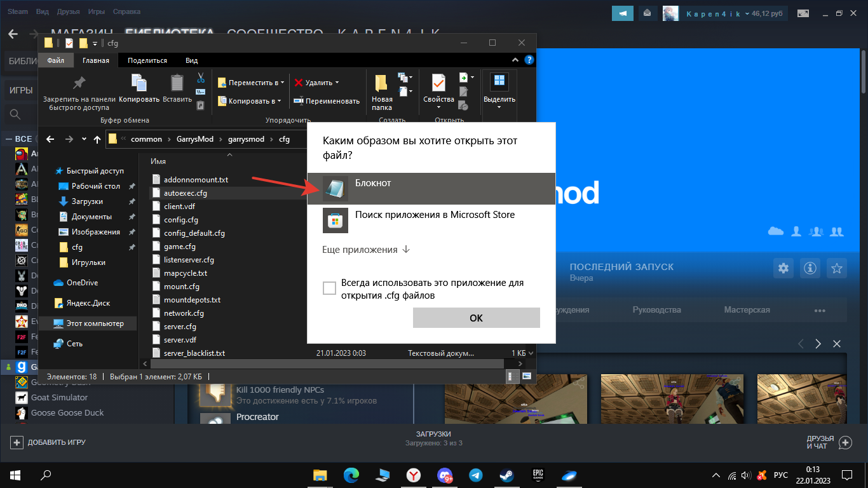Cut selection with the scissors icon

pyautogui.click(x=201, y=78)
